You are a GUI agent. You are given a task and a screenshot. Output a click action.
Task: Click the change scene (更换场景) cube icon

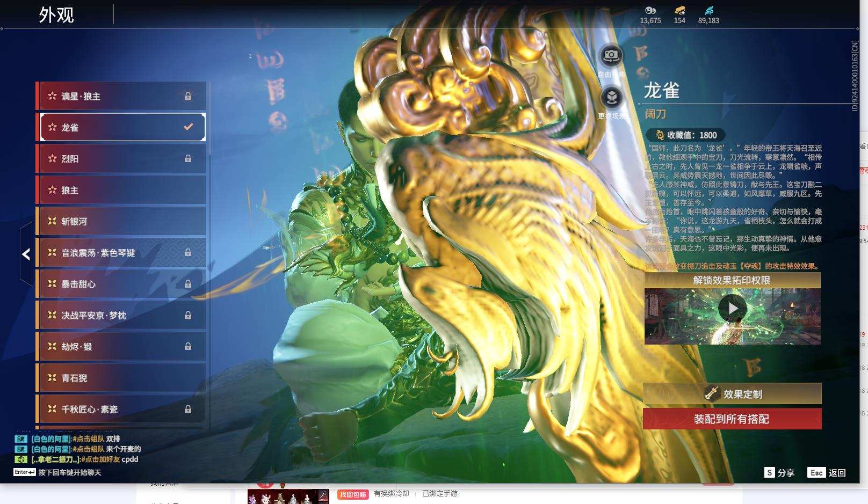pyautogui.click(x=611, y=97)
